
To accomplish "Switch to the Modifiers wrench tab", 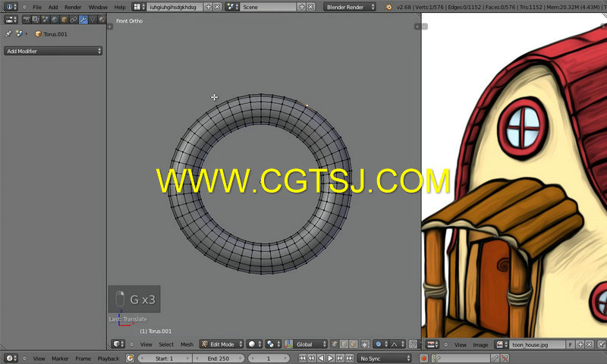I will pyautogui.click(x=83, y=20).
